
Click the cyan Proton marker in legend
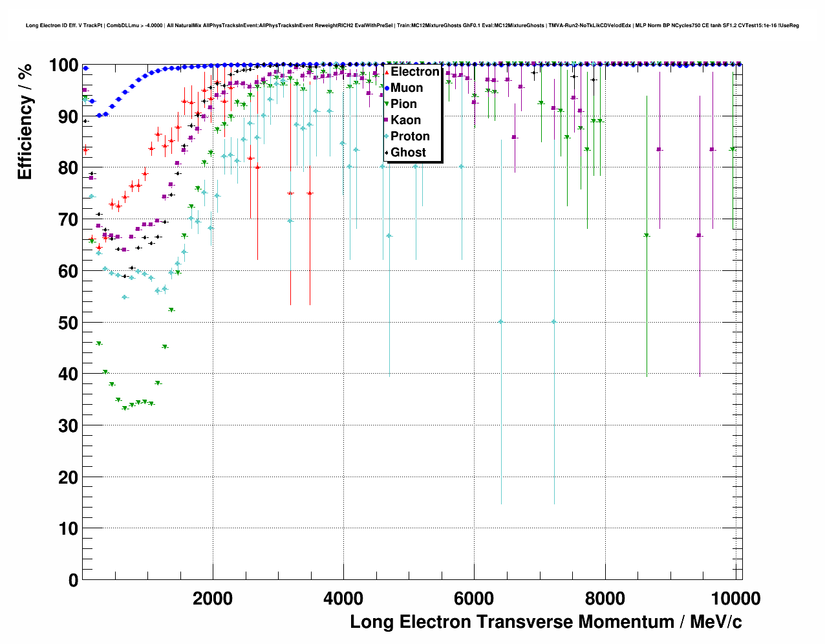387,136
